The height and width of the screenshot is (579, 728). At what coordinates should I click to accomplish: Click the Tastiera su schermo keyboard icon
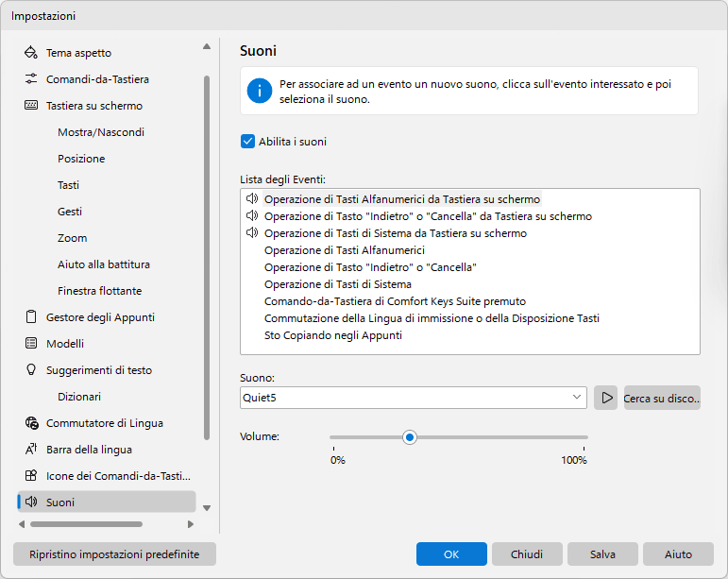31,106
